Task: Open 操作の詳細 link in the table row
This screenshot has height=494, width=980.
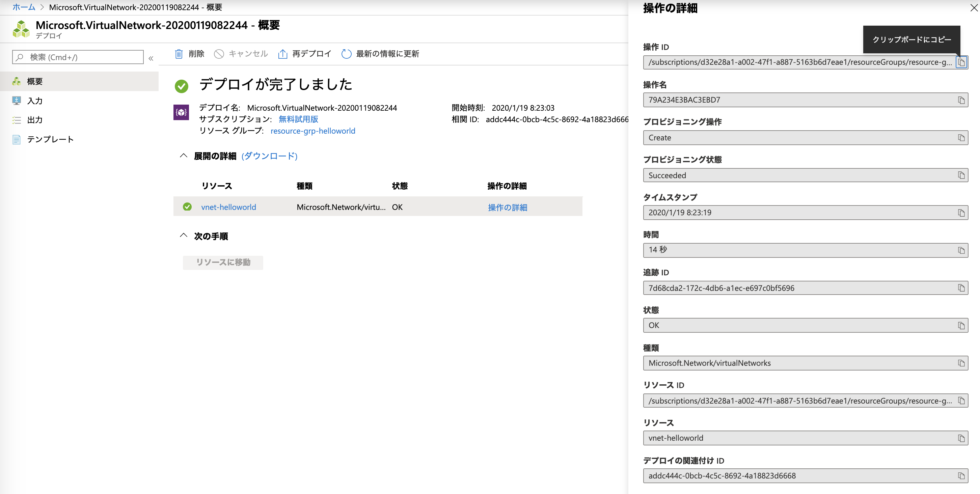Action: pos(508,207)
